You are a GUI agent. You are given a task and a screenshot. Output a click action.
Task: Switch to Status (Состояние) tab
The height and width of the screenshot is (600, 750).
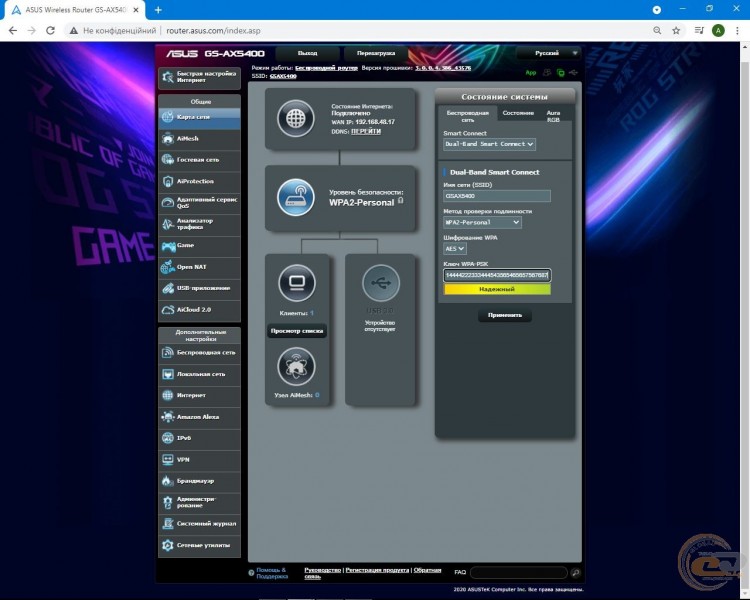pos(518,113)
